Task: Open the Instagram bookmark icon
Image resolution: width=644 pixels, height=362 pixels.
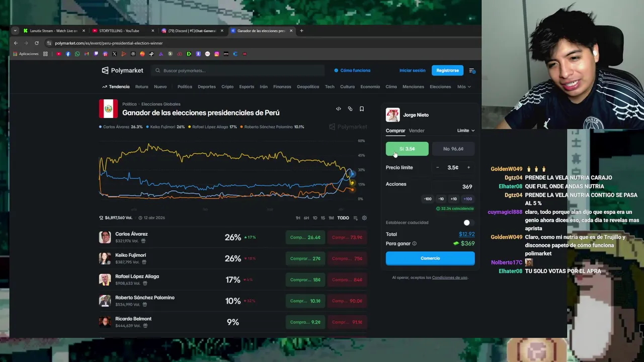Action: [x=217, y=54]
